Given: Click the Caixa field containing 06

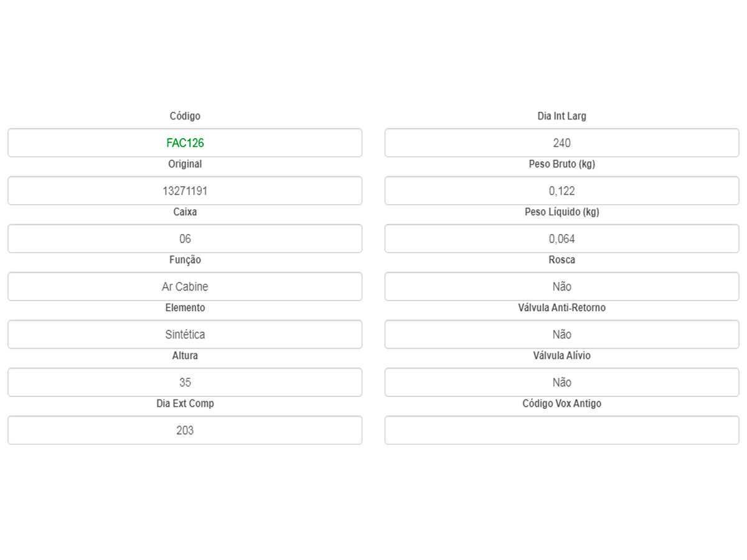Looking at the screenshot, I should (185, 239).
